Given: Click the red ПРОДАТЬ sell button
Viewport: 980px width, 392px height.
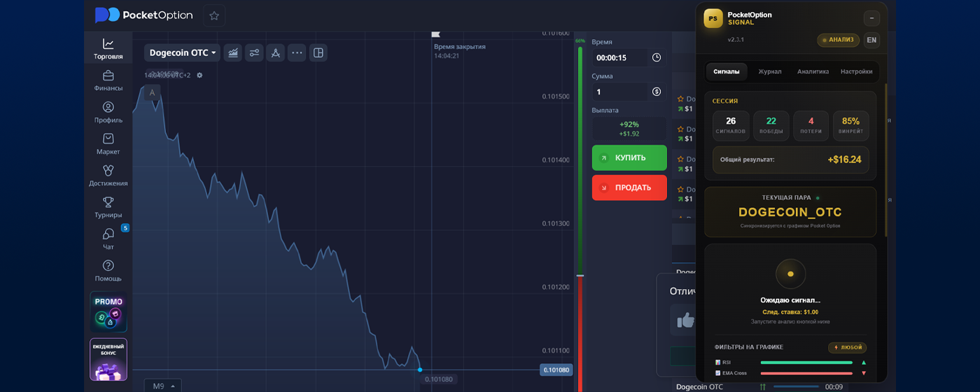Looking at the screenshot, I should (x=629, y=188).
